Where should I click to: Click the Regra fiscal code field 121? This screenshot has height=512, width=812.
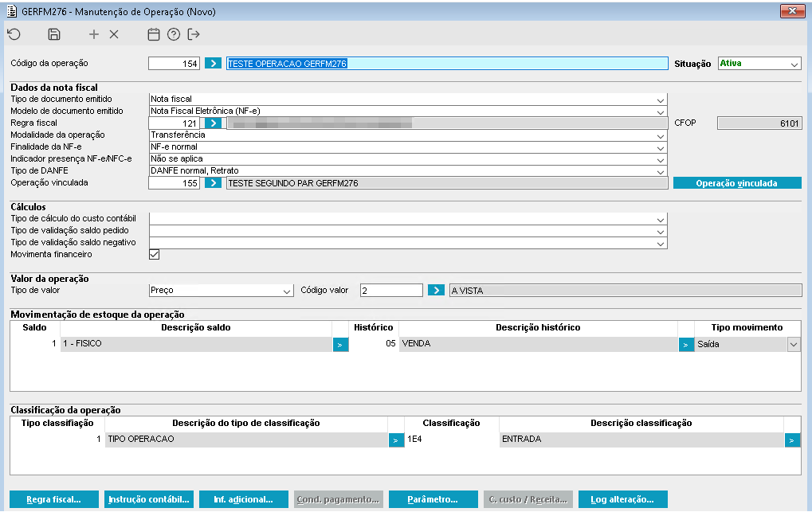click(174, 123)
